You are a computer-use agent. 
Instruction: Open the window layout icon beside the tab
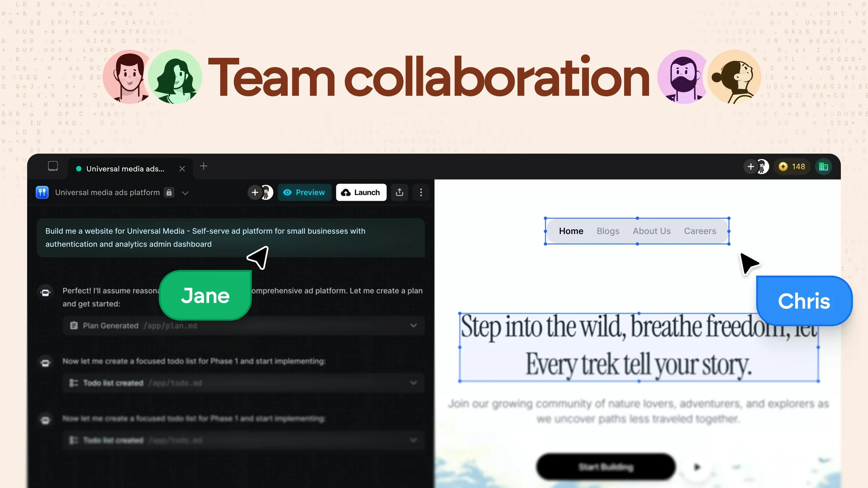click(53, 166)
